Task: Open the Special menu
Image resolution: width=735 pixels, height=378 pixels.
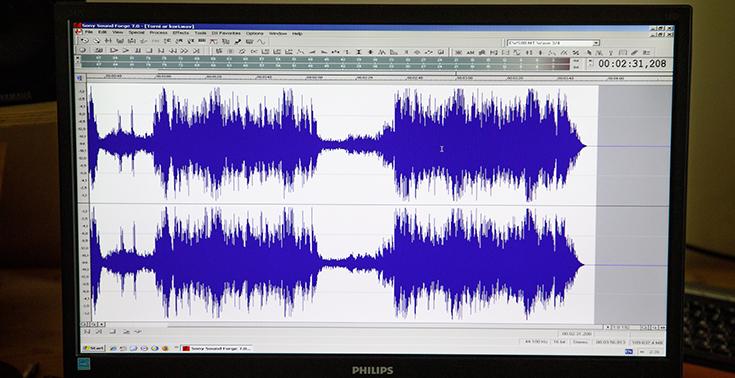Action: (136, 33)
